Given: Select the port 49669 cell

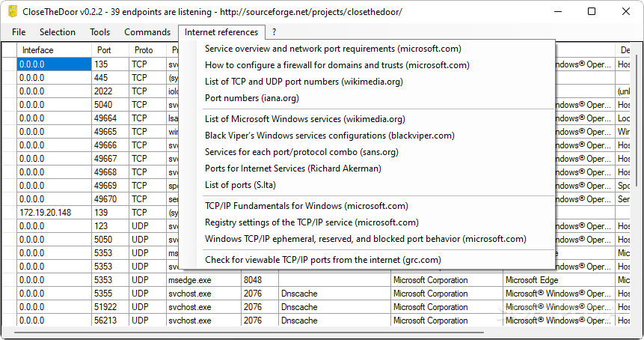Looking at the screenshot, I should pyautogui.click(x=110, y=186).
